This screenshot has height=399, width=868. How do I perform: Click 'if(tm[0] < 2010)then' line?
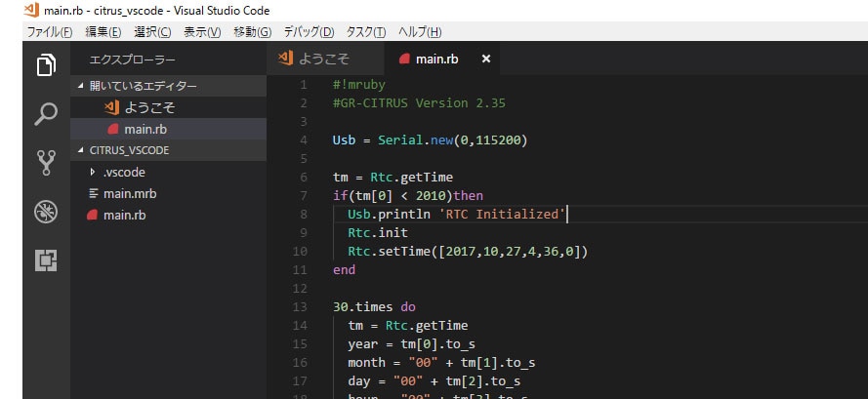tap(408, 195)
